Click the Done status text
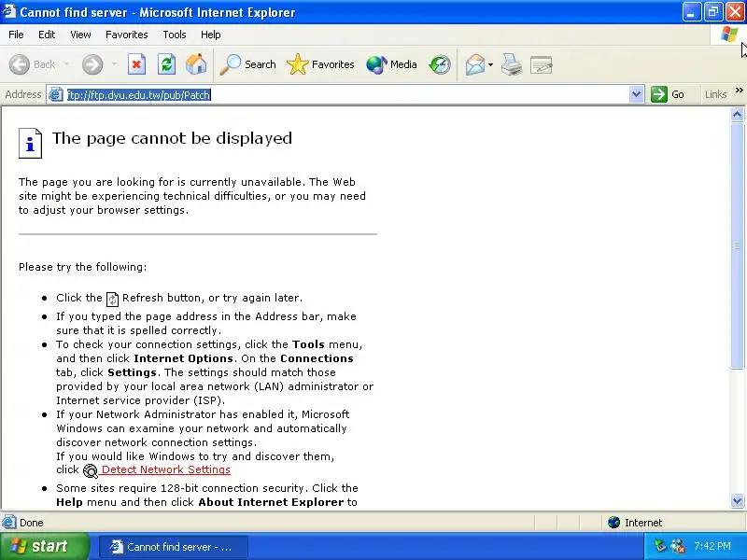Image resolution: width=747 pixels, height=560 pixels. (32, 523)
